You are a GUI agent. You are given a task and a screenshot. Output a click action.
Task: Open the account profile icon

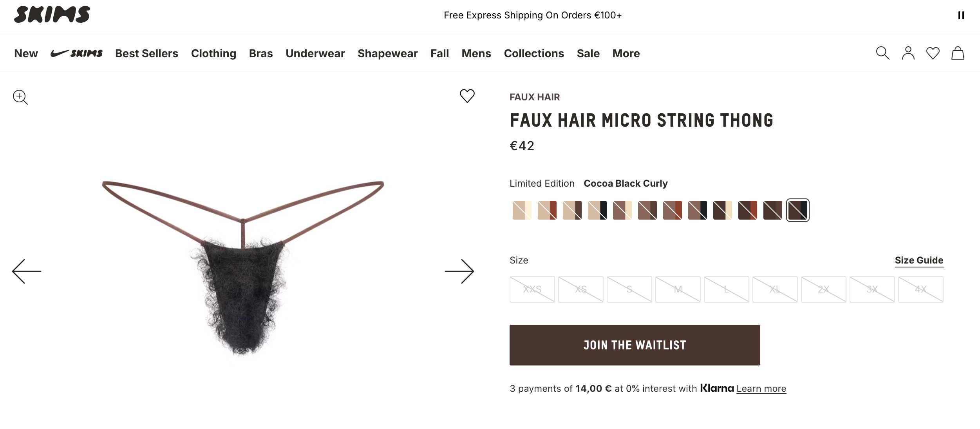[908, 53]
